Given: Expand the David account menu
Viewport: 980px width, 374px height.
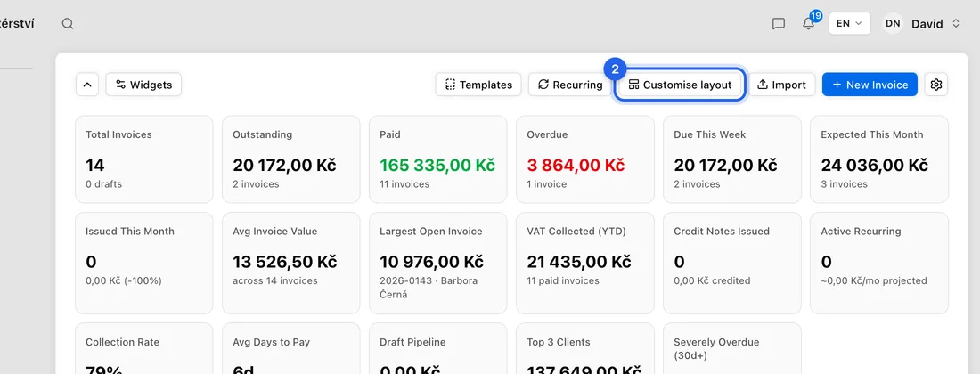Looking at the screenshot, I should point(935,24).
